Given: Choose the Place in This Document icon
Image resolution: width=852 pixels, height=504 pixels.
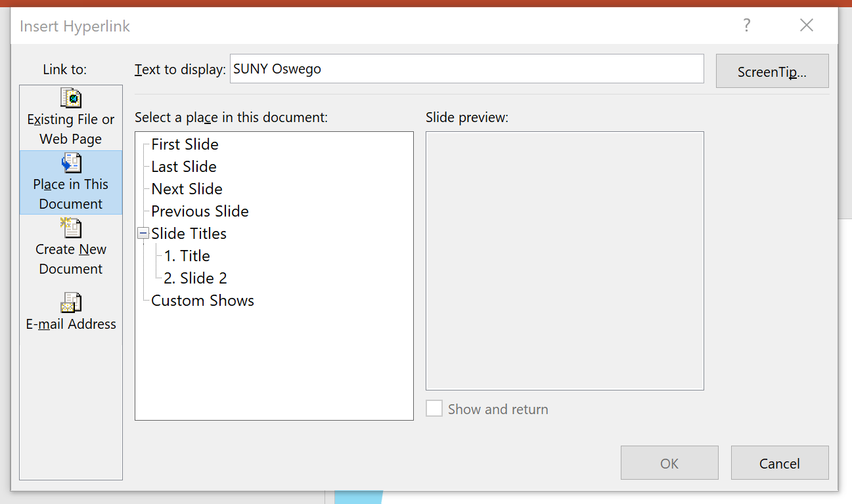Looking at the screenshot, I should click(71, 163).
